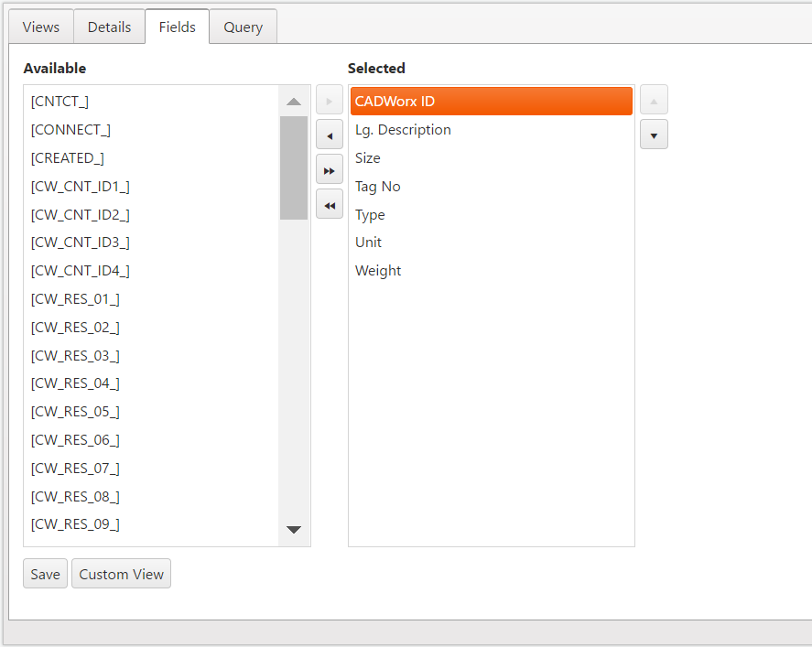This screenshot has height=647, width=812.
Task: Click the move field left arrow
Action: pyautogui.click(x=330, y=135)
